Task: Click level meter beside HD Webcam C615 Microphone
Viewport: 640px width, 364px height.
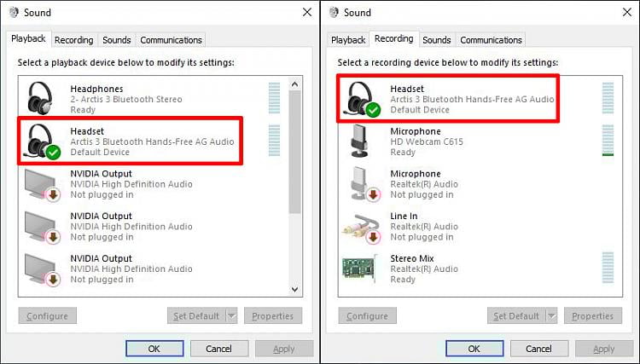Action: (x=608, y=140)
